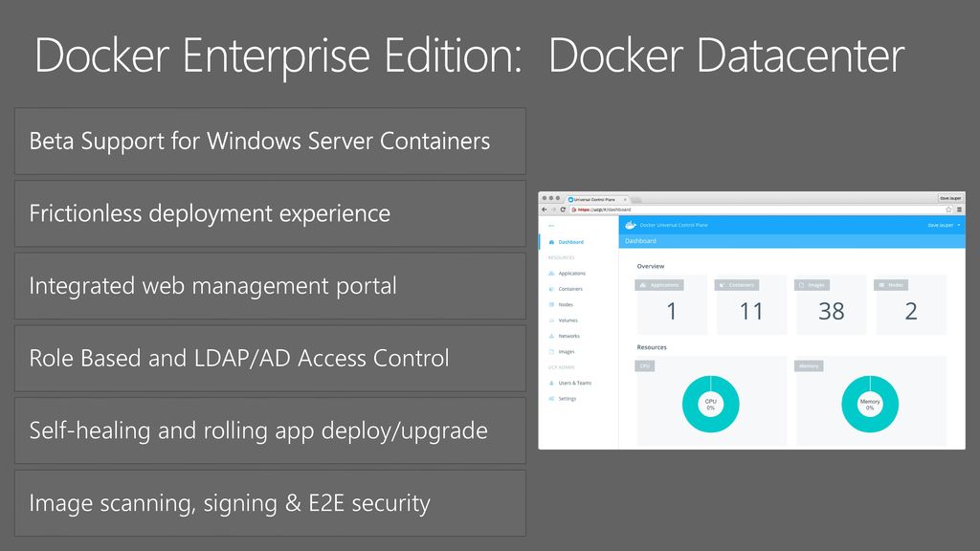Click Image scanning, signing & E2E security

coord(270,503)
